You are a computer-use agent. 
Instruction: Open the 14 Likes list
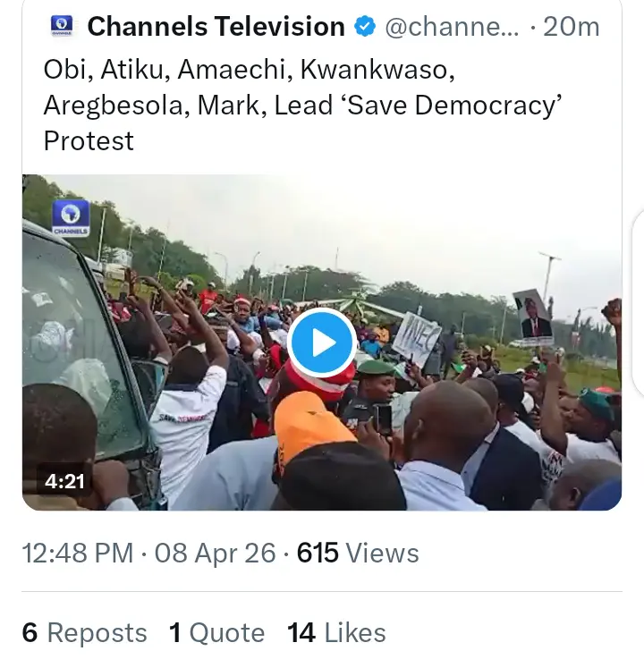pos(336,633)
